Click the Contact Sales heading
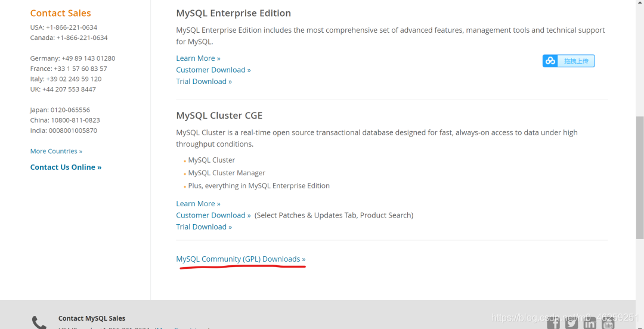 click(x=61, y=13)
